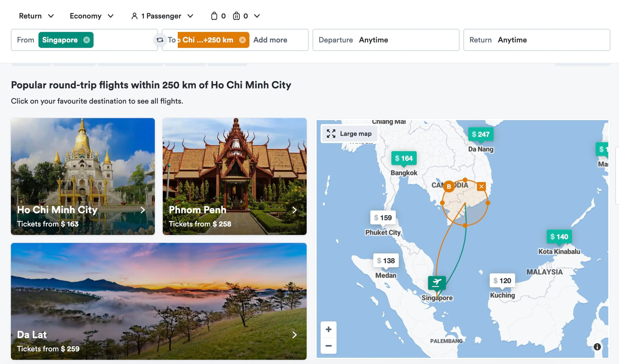Open the Economy cabin class dropdown
Viewport: 619px width, 364px height.
pos(92,16)
